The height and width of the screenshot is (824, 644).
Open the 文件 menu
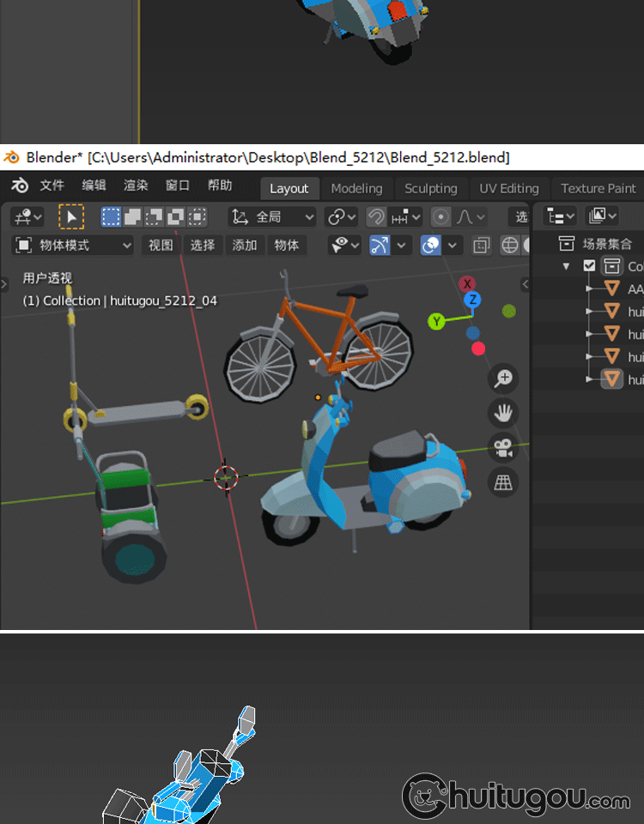(x=52, y=185)
